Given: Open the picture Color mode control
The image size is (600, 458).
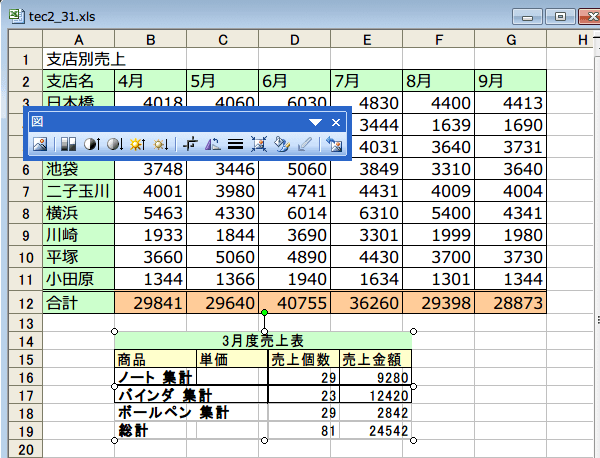Looking at the screenshot, I should pyautogui.click(x=66, y=145).
